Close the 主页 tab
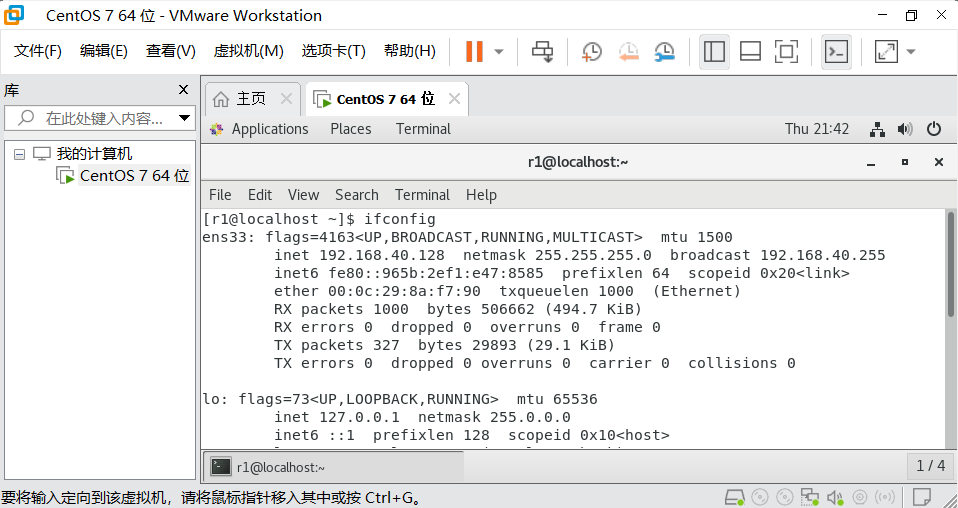Image resolution: width=958 pixels, height=508 pixels. click(286, 99)
